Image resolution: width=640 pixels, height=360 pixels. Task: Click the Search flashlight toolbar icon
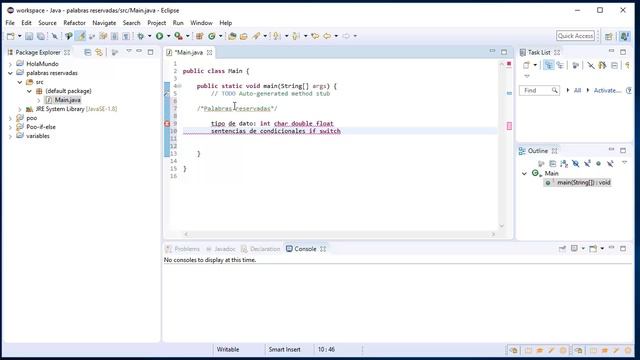256,36
